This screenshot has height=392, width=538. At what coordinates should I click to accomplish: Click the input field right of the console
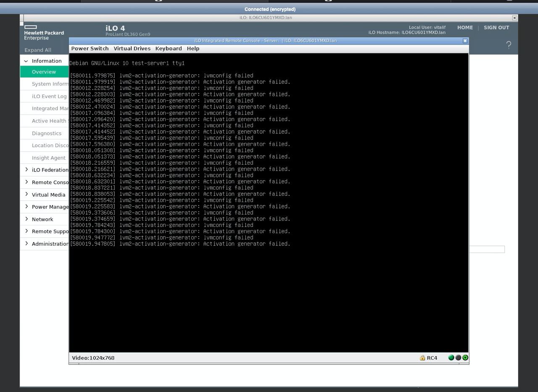click(x=487, y=249)
